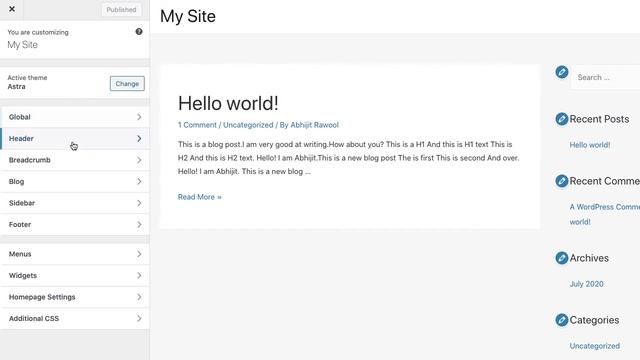Click into the Search input field
This screenshot has height=360, width=640.
coord(606,77)
